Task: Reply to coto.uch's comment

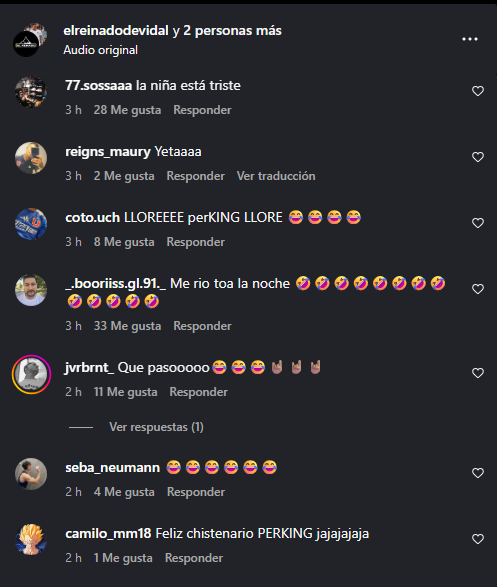Action: tap(195, 242)
